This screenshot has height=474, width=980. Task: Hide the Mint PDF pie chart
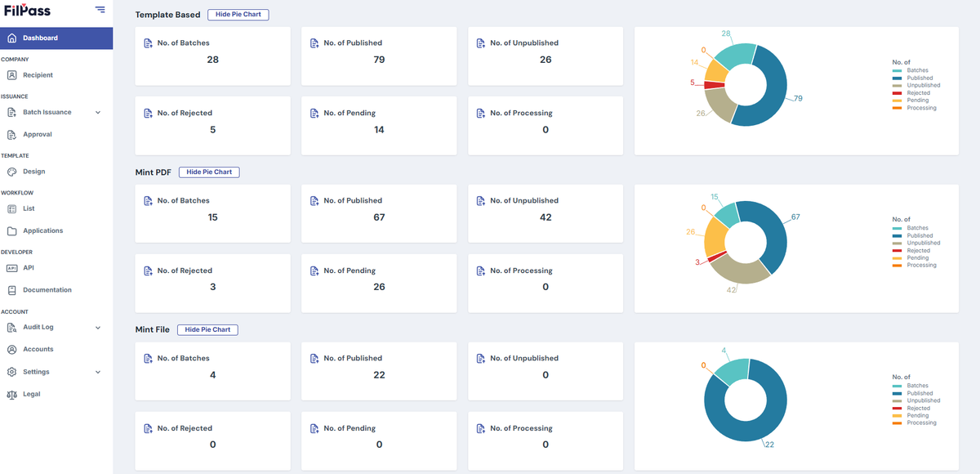(x=209, y=172)
